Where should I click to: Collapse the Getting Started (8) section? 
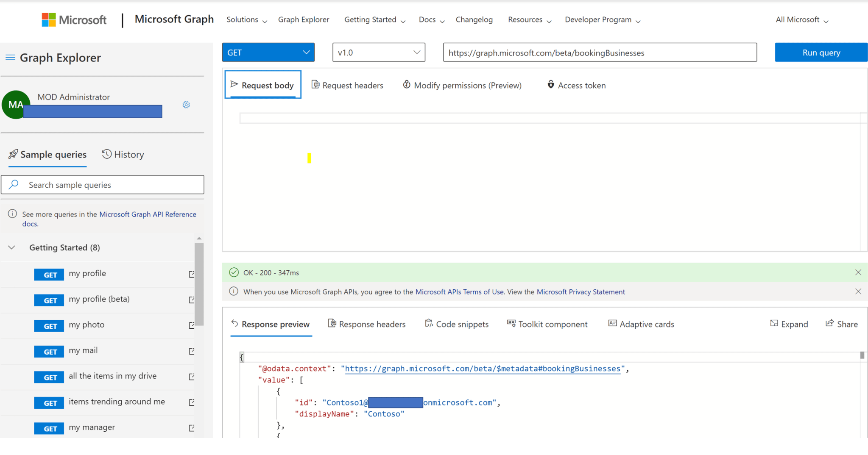11,247
